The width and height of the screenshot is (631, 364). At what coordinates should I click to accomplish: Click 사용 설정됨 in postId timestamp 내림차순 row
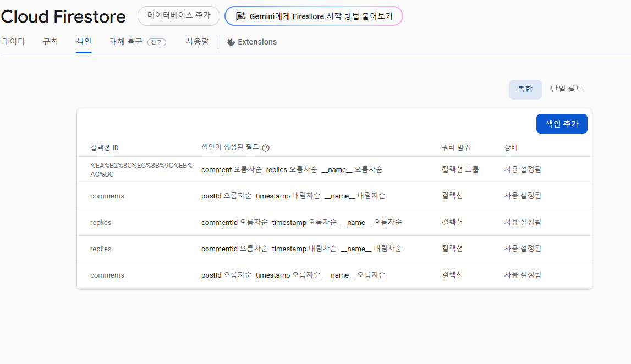coord(523,196)
